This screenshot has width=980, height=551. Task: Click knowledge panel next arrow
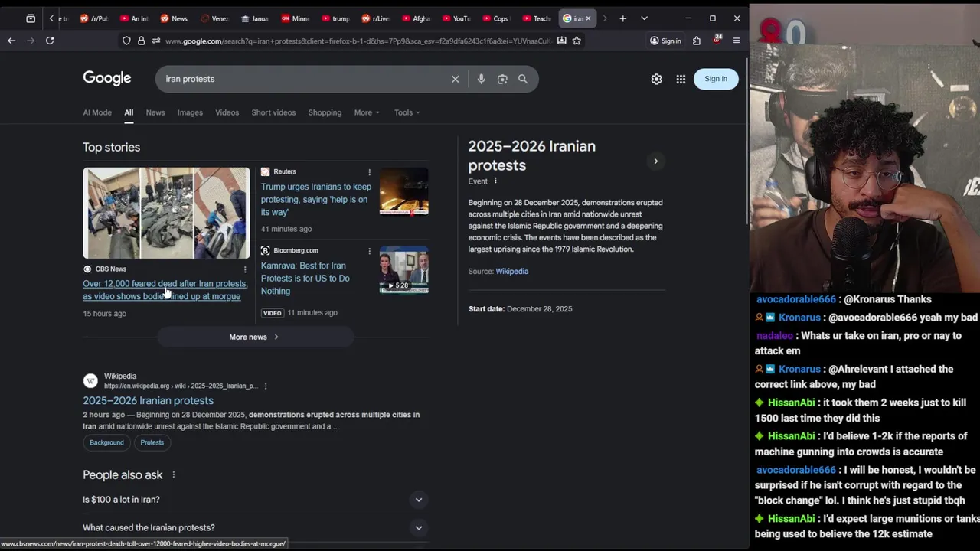click(655, 161)
